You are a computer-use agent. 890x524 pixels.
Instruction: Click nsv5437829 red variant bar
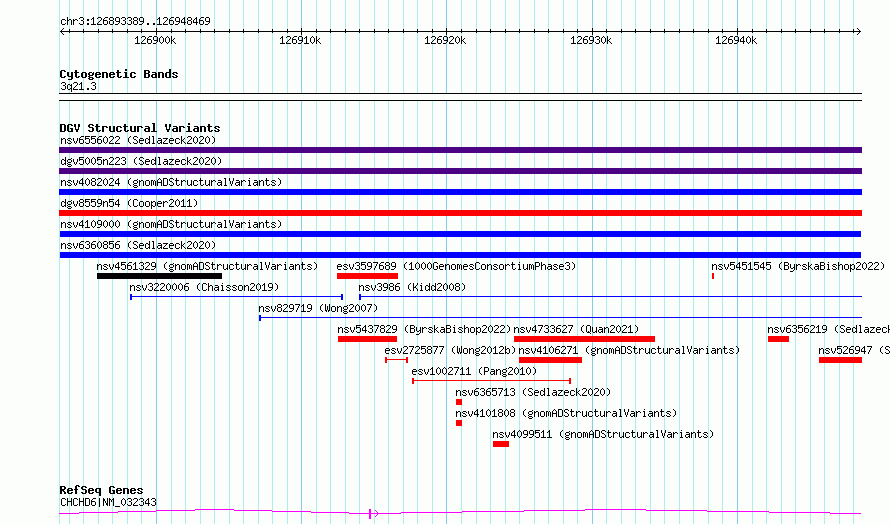click(367, 339)
